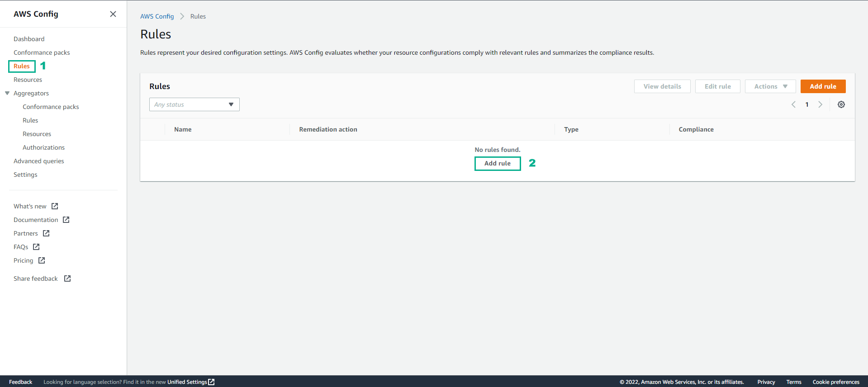Click external icon beside Documentation
This screenshot has width=868, height=387.
tap(66, 220)
